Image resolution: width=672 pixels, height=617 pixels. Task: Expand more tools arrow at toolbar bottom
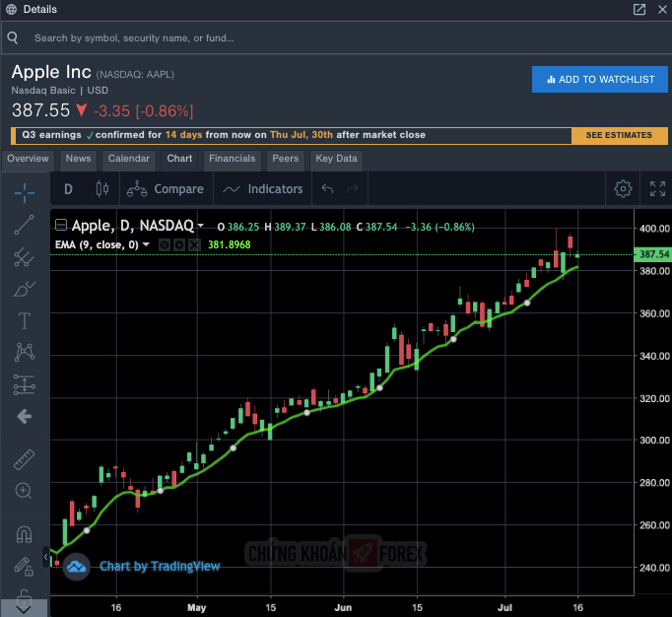point(24,608)
